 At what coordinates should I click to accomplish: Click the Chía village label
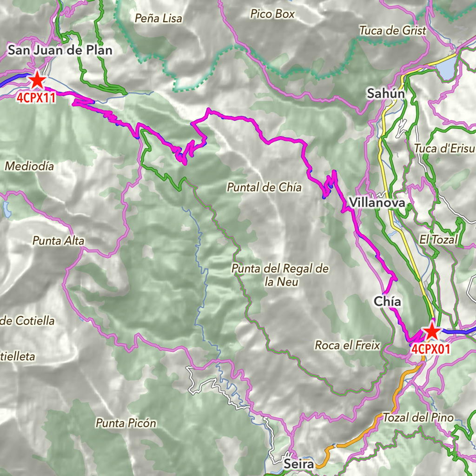click(x=387, y=301)
